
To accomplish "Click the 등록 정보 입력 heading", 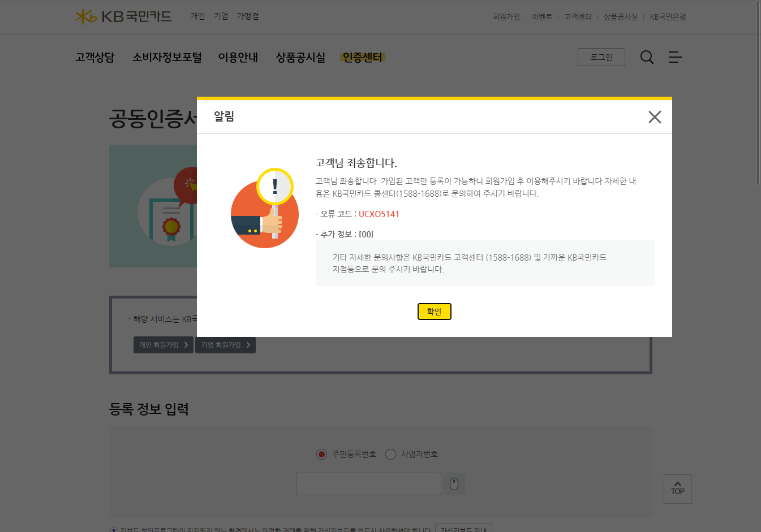I will click(149, 409).
